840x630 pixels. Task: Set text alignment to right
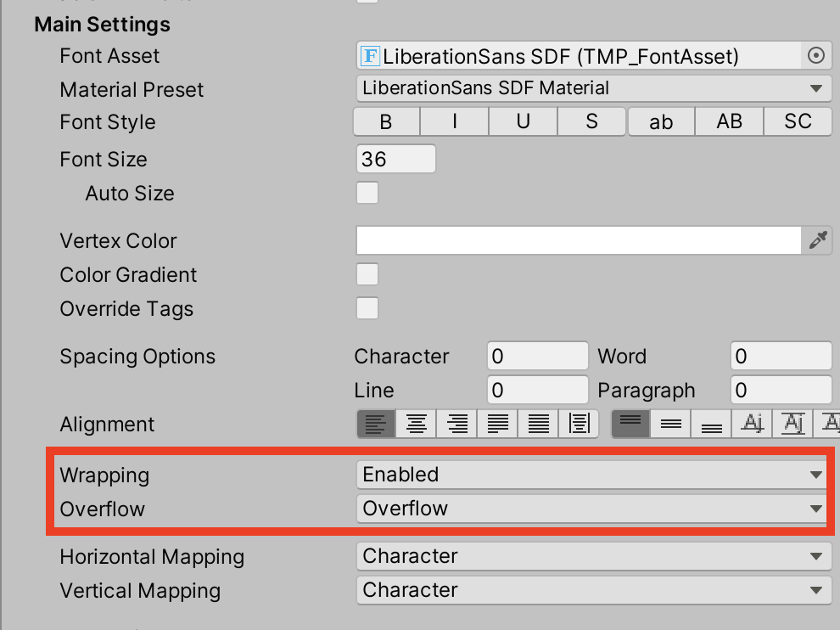click(457, 423)
